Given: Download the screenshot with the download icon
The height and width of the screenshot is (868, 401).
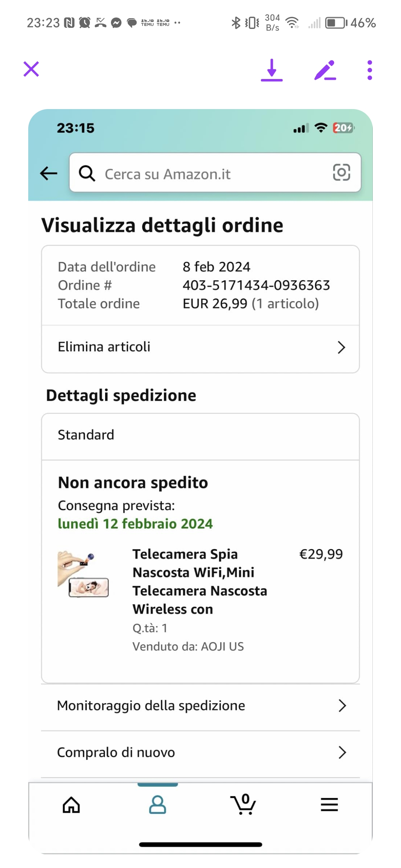Looking at the screenshot, I should pyautogui.click(x=272, y=70).
